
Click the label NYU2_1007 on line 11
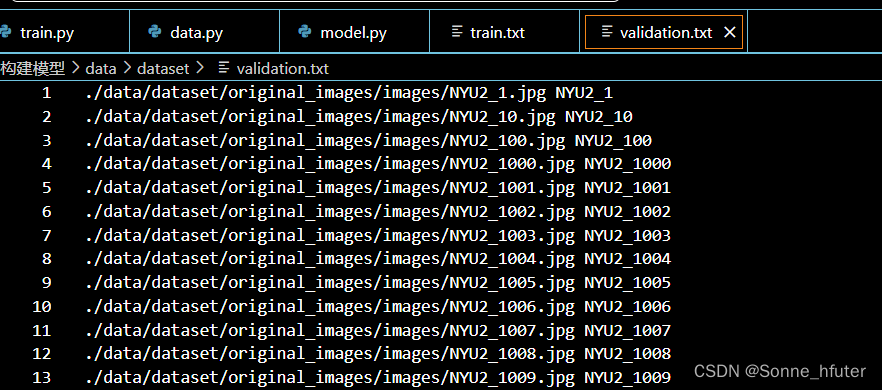click(x=628, y=330)
